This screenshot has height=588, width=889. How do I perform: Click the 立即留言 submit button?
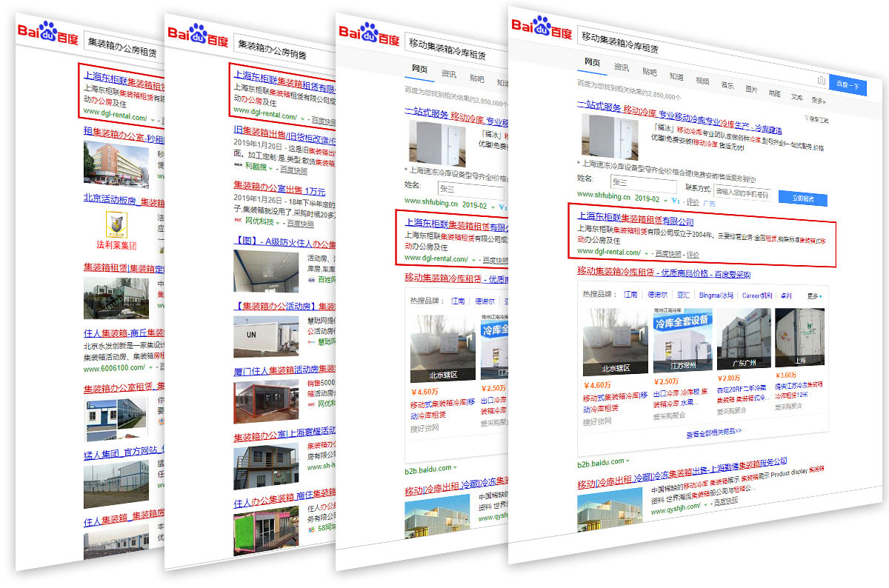(802, 198)
